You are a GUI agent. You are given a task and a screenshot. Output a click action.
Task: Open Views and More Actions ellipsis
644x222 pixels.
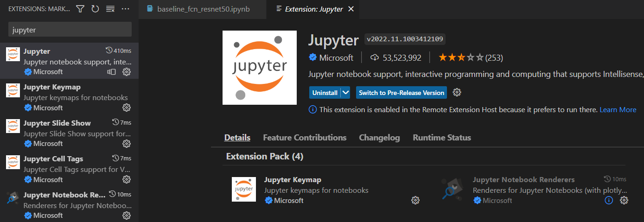click(x=125, y=9)
